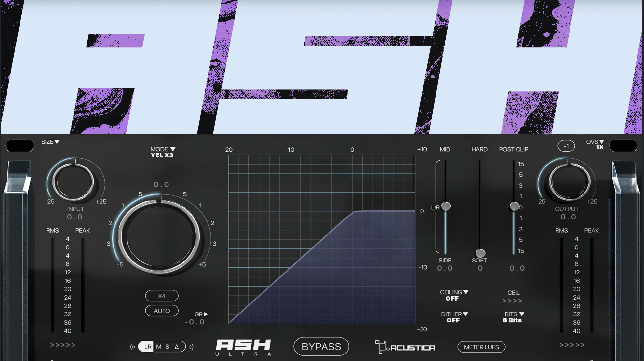
Task: Select LR channel mode
Action: click(147, 347)
